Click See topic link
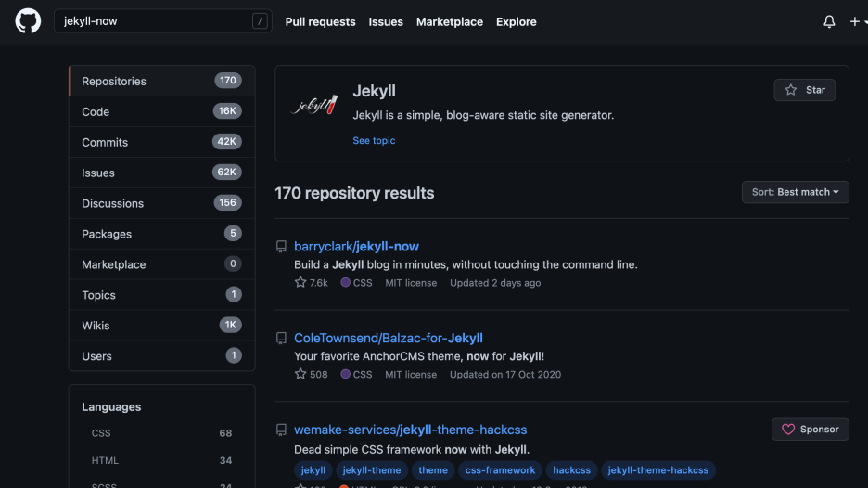868x488 pixels. [374, 140]
